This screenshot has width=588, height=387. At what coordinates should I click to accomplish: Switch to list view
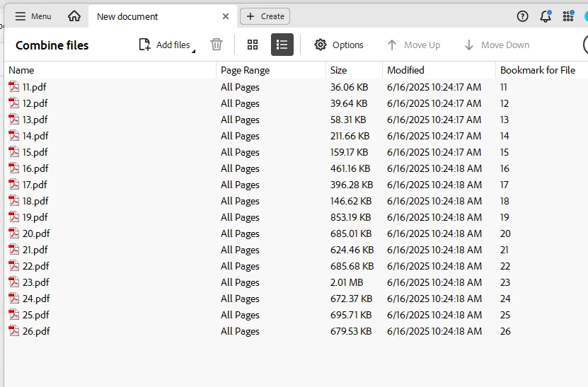[282, 45]
